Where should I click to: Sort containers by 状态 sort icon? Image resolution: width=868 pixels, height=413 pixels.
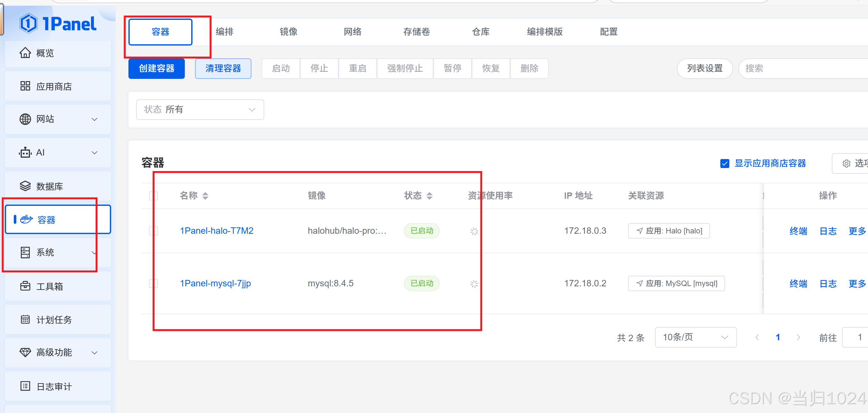coord(429,196)
